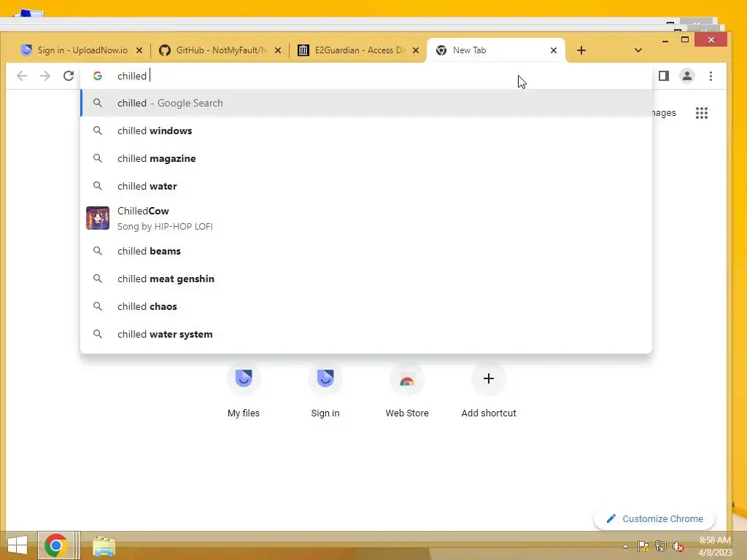747x560 pixels.
Task: Expand the tab search chevron
Action: [638, 50]
